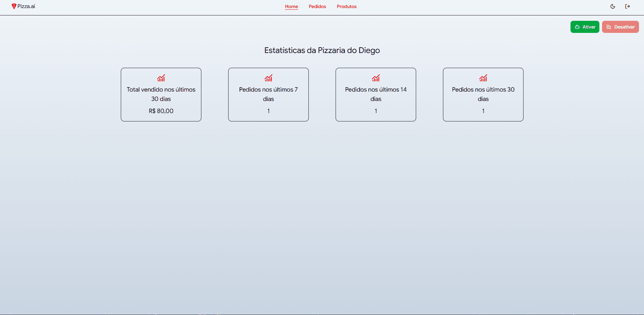Go to the Pedidos page
The height and width of the screenshot is (315, 644).
pos(317,6)
